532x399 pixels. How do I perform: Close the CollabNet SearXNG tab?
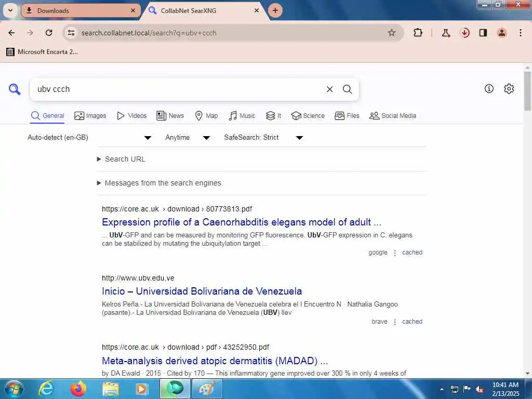[x=257, y=10]
